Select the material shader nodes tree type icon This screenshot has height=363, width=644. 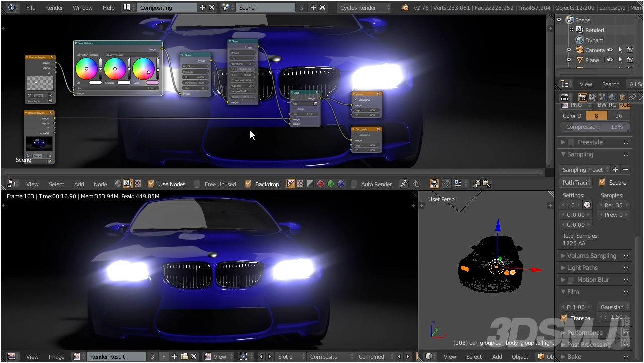pyautogui.click(x=118, y=184)
